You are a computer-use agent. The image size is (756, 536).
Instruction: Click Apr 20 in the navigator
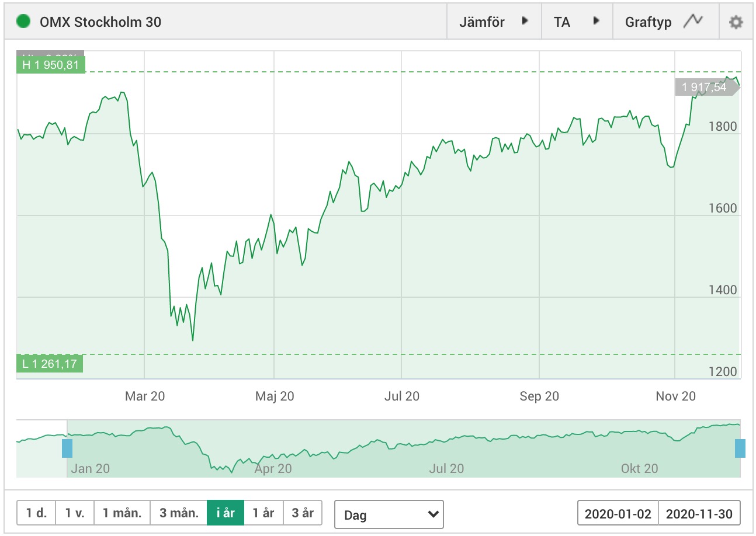point(272,468)
